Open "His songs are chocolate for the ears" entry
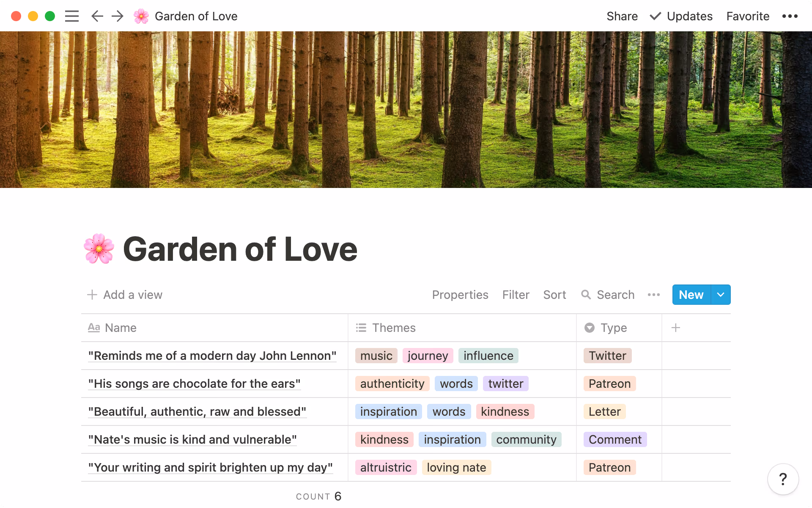The image size is (812, 508). click(194, 384)
